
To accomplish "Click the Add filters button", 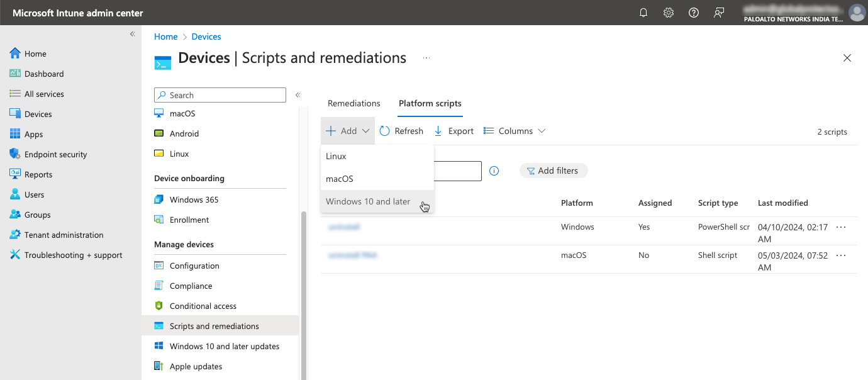I will point(553,170).
